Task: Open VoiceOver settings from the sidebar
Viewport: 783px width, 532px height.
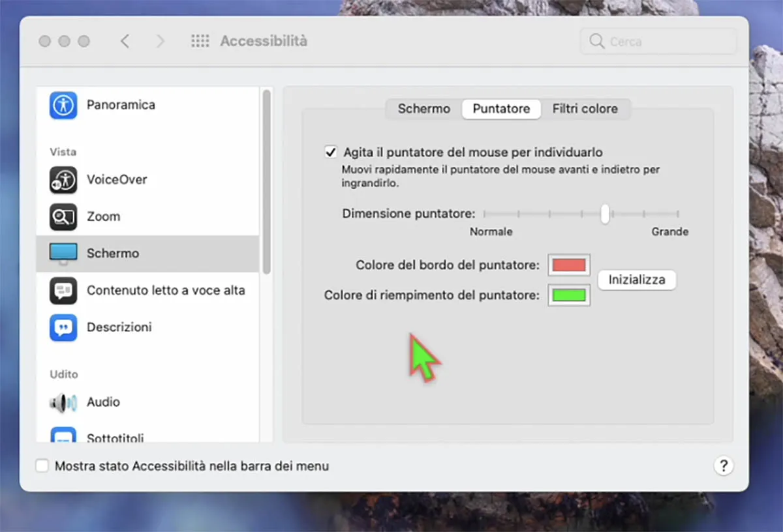Action: pos(63,179)
